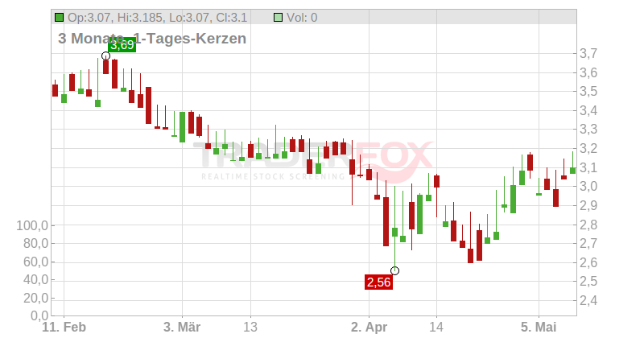Click the 3,7 price axis label
The image size is (644, 338).
(x=588, y=53)
